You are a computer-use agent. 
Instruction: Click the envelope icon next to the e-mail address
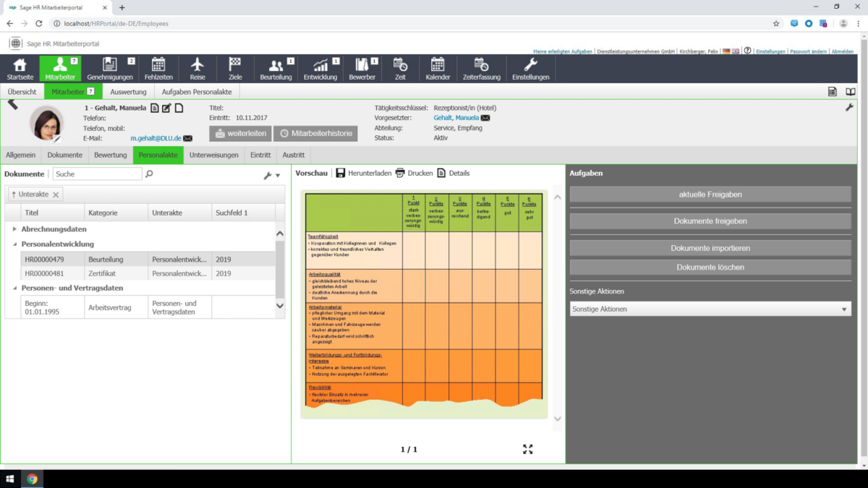tap(188, 138)
